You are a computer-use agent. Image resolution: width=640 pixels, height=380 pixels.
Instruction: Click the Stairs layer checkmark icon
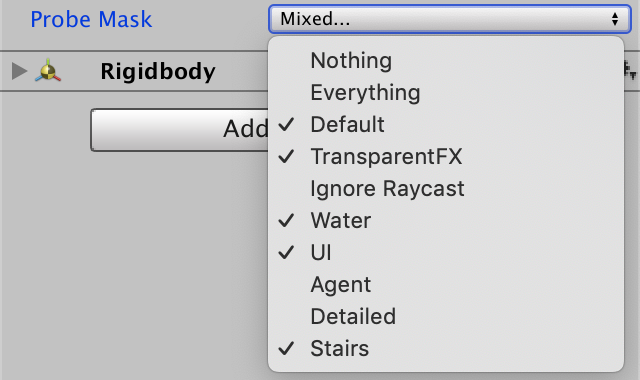tap(286, 348)
